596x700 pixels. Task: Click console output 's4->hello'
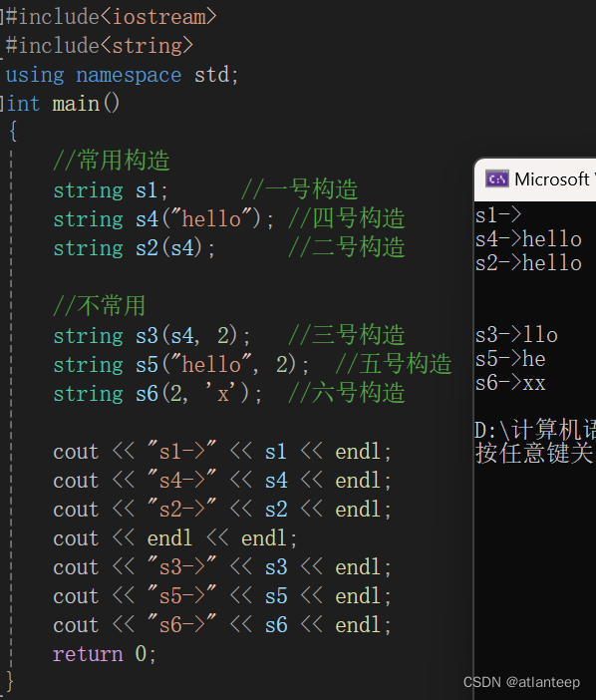(x=528, y=239)
